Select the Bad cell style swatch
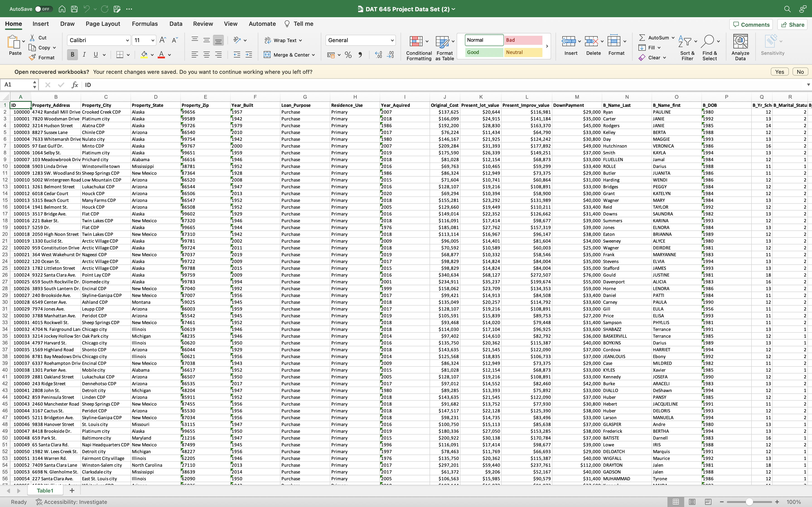812x507 pixels. [x=522, y=40]
